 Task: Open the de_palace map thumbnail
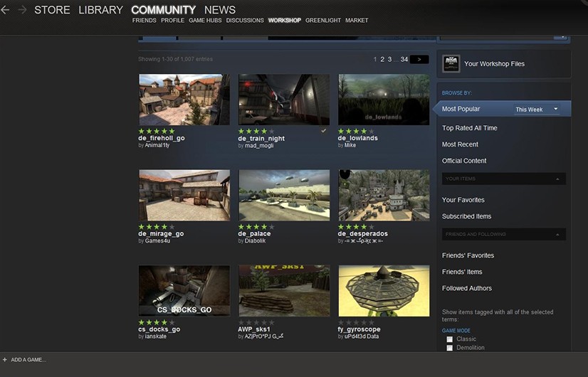point(284,195)
